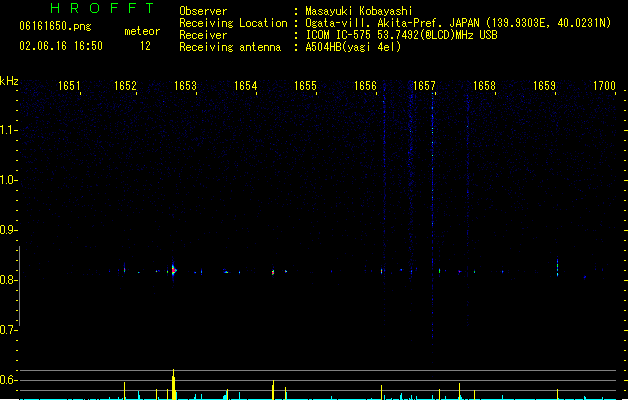Click the 1658 time axis label
629x400 pixels.
click(x=484, y=86)
